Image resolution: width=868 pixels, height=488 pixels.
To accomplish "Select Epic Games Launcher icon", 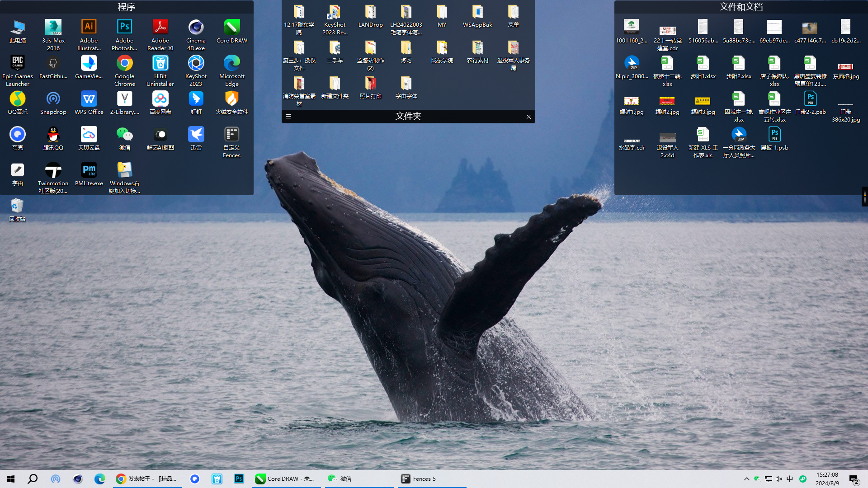I will click(x=18, y=70).
